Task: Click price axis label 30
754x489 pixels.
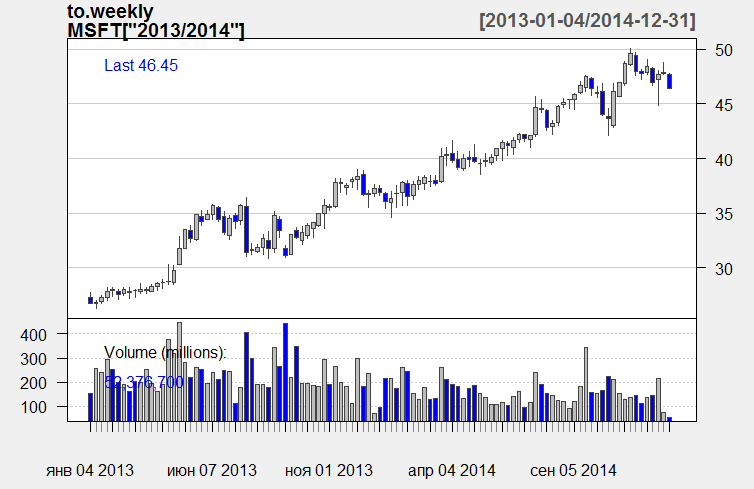Action: (724, 269)
